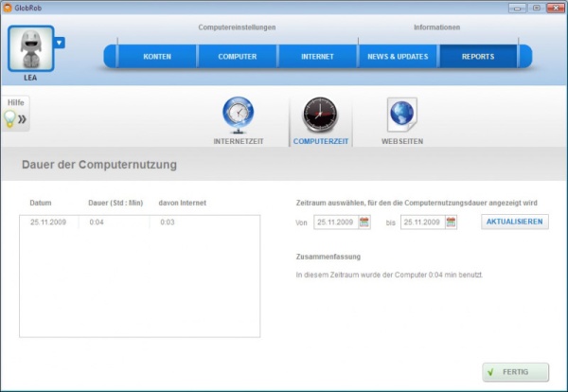This screenshot has height=392, width=568.
Task: Click the AKTUALISIEREN button
Action: tap(514, 222)
